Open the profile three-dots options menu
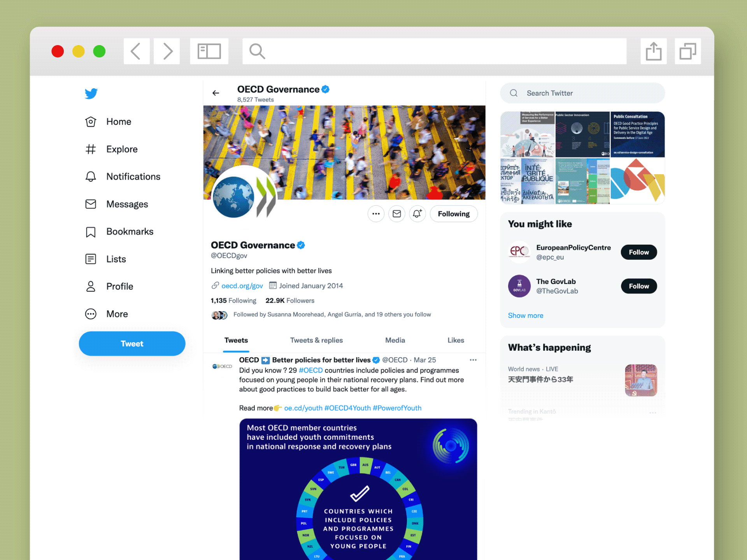 tap(376, 214)
